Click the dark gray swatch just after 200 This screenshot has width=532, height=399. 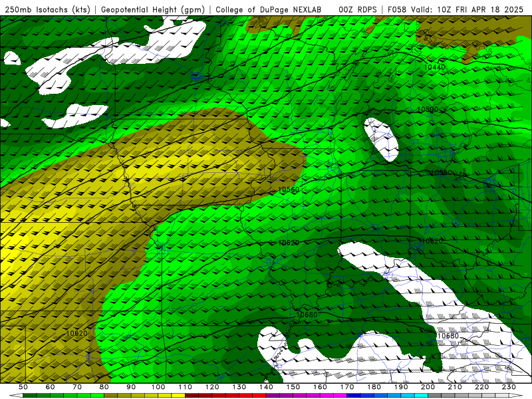point(435,396)
